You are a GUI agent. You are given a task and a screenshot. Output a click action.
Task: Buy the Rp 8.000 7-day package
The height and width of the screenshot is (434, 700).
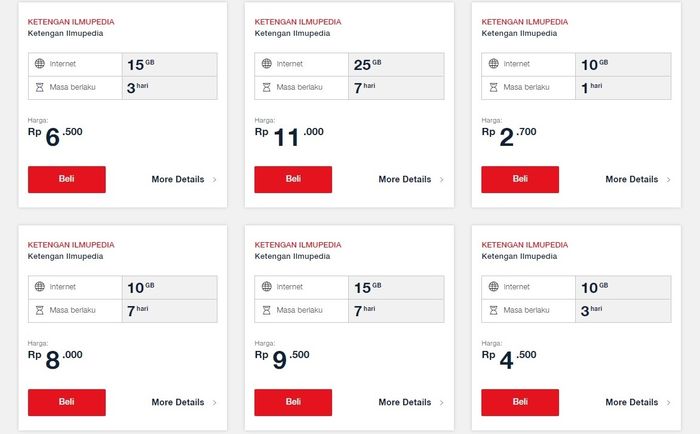(66, 402)
